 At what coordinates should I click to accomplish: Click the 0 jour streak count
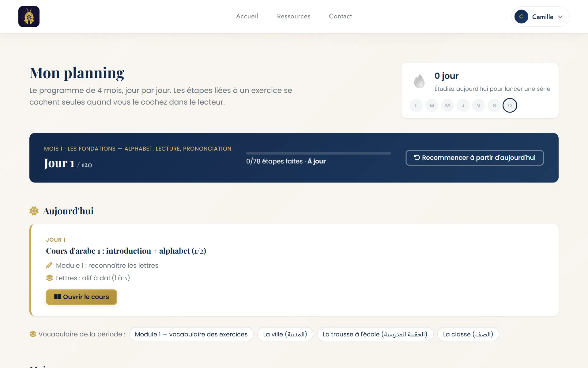[x=447, y=76]
